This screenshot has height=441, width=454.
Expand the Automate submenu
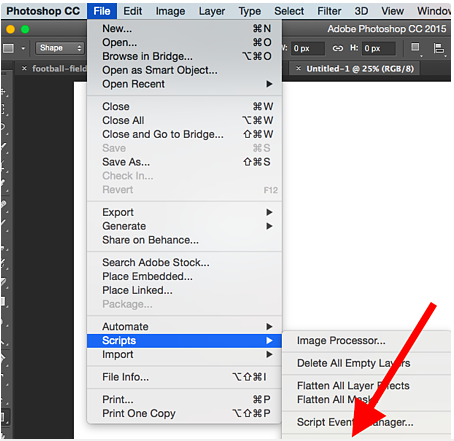pos(184,327)
